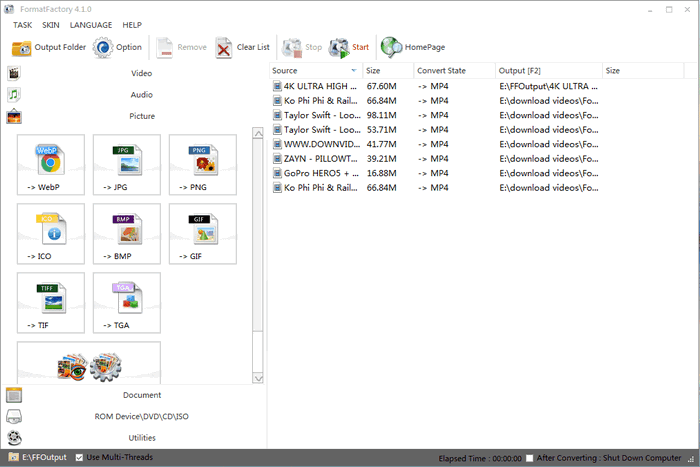Select the 53.71M Taylor Swift task row

(435, 130)
